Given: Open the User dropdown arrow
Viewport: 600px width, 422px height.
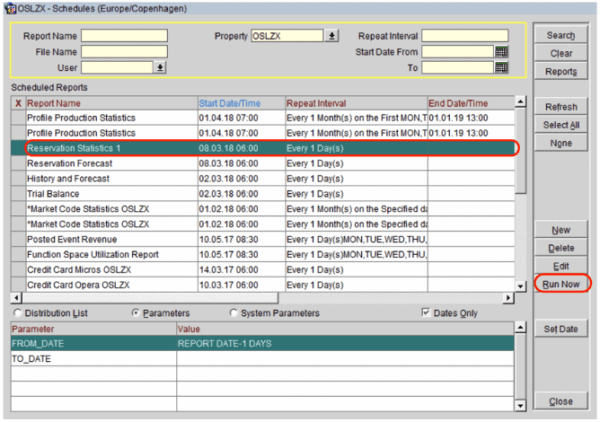Looking at the screenshot, I should tap(160, 68).
